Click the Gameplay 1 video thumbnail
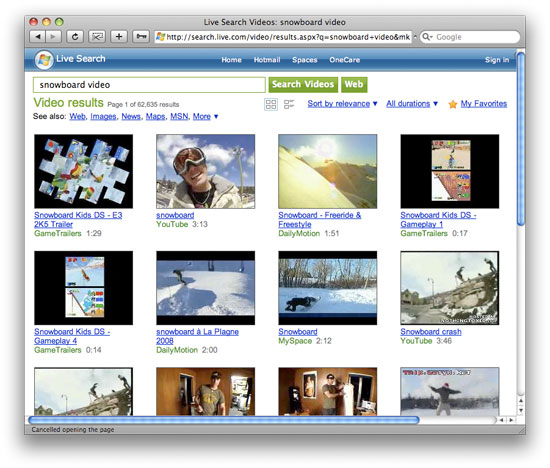The height and width of the screenshot is (468, 550). 450,171
